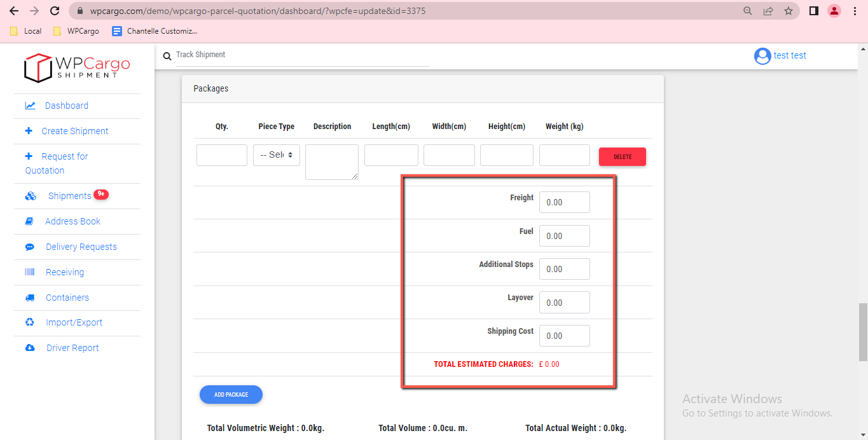The width and height of the screenshot is (868, 440).
Task: Open the Local bookmarks folder
Action: point(26,31)
